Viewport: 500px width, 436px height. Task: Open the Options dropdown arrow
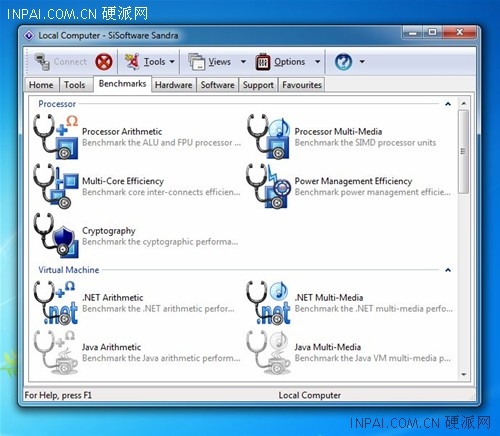[x=318, y=62]
